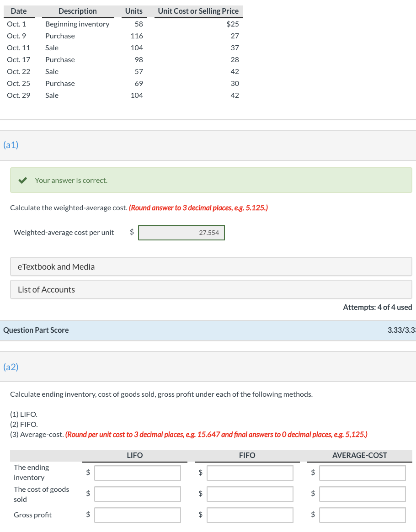Screen dimensions: 416x532
Task: Click the Attempts: 4 of 4 used text
Action: pos(378,307)
